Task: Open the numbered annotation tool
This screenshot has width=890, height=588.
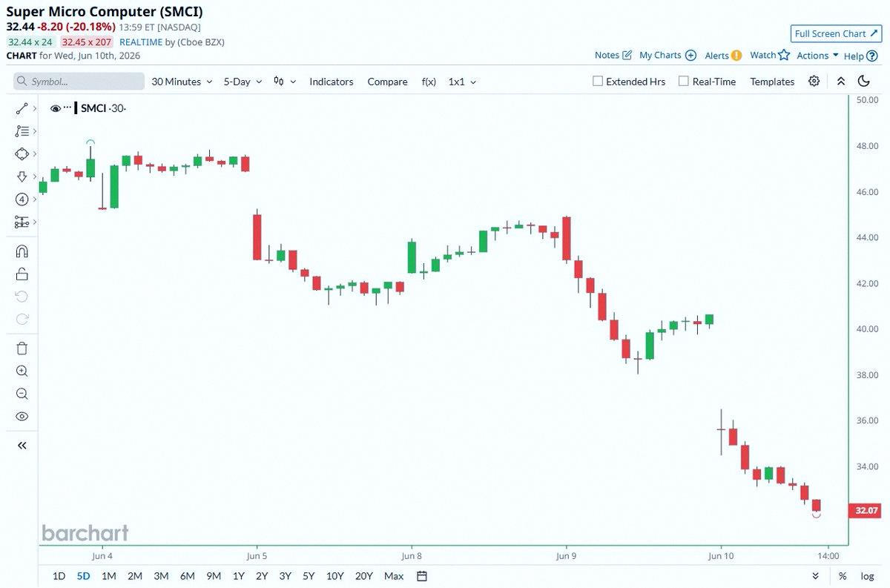Action: click(x=22, y=199)
